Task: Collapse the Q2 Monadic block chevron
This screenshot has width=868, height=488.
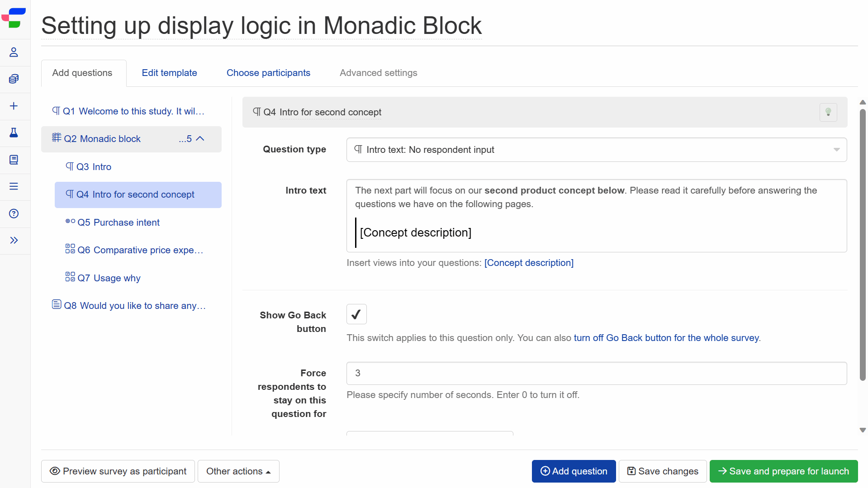Action: coord(200,139)
